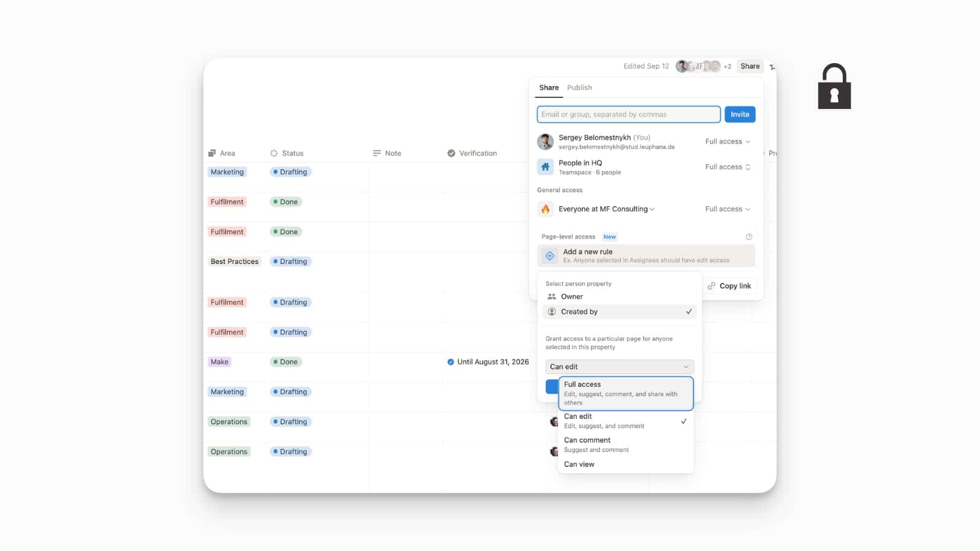Open Full access dropdown for Sergey Belomestnykh
980x551 pixels.
(x=727, y=141)
